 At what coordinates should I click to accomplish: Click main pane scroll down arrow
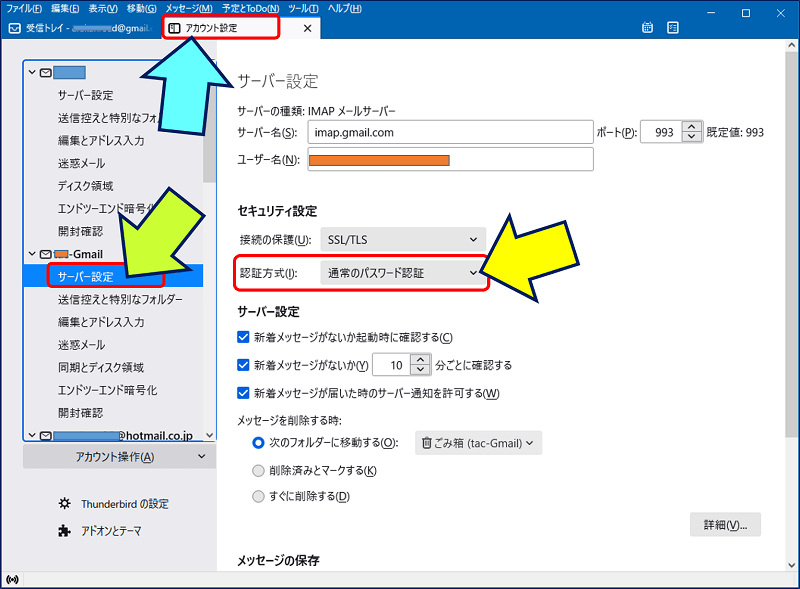pyautogui.click(x=791, y=565)
